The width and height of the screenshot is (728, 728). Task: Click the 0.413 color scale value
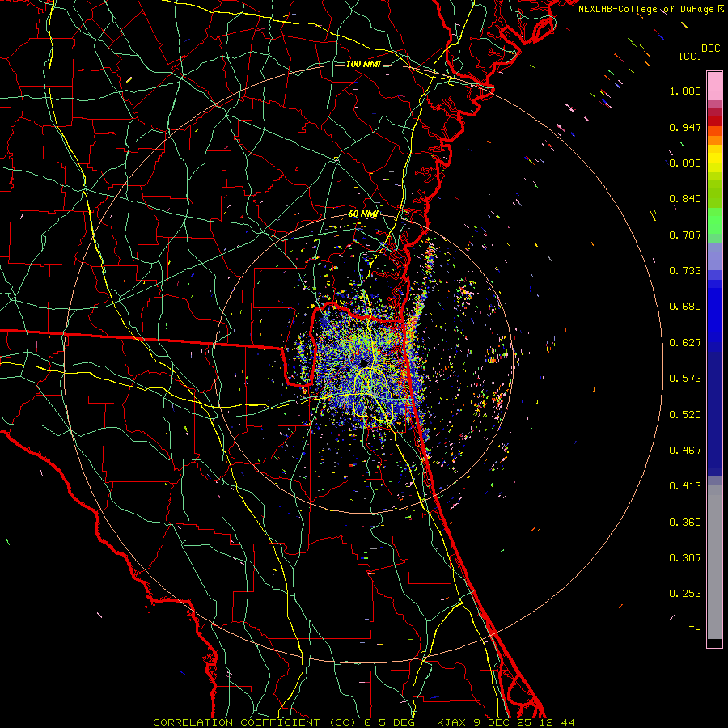[x=685, y=486]
